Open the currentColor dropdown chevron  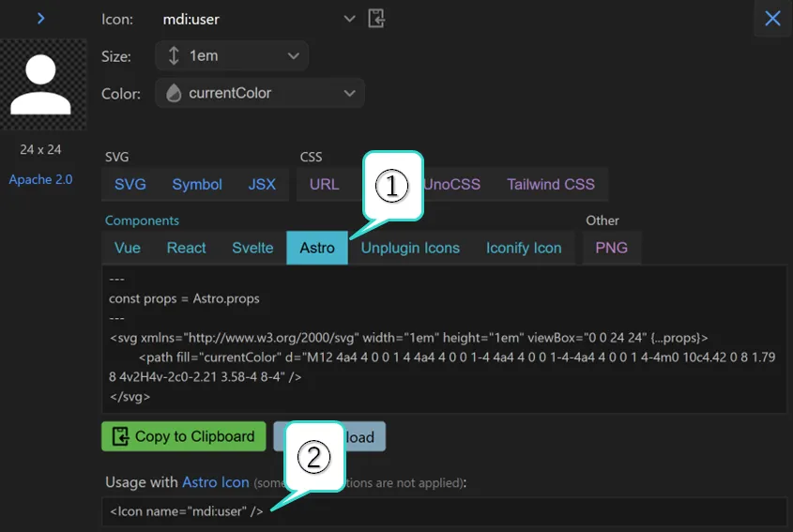click(349, 93)
